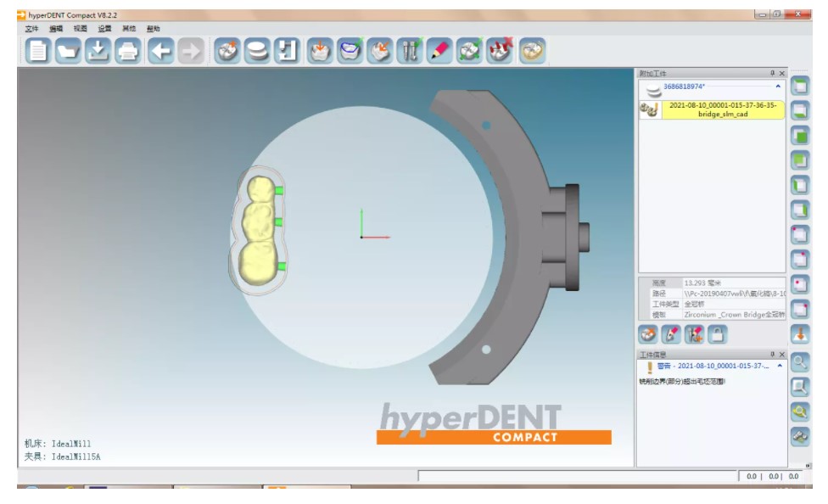Open the machine fixture toolbar icon
Screen dimensions: 828x504
point(287,51)
